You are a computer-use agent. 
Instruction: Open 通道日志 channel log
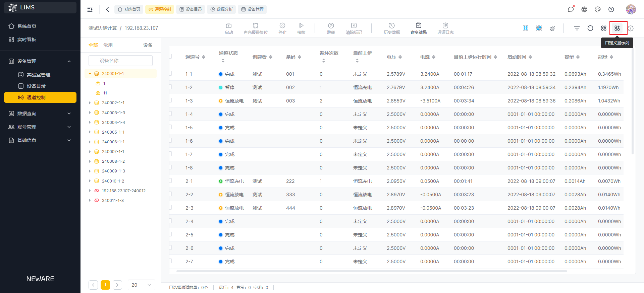click(445, 28)
